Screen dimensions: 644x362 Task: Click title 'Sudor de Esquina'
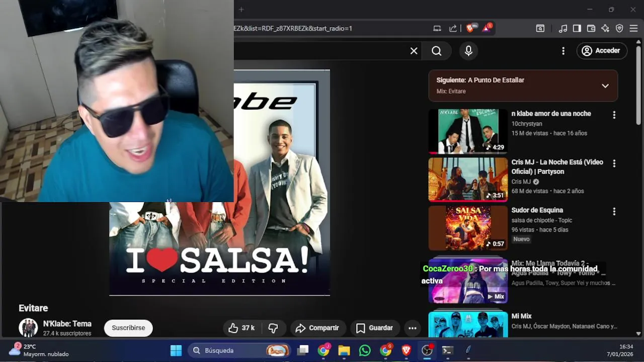(537, 210)
